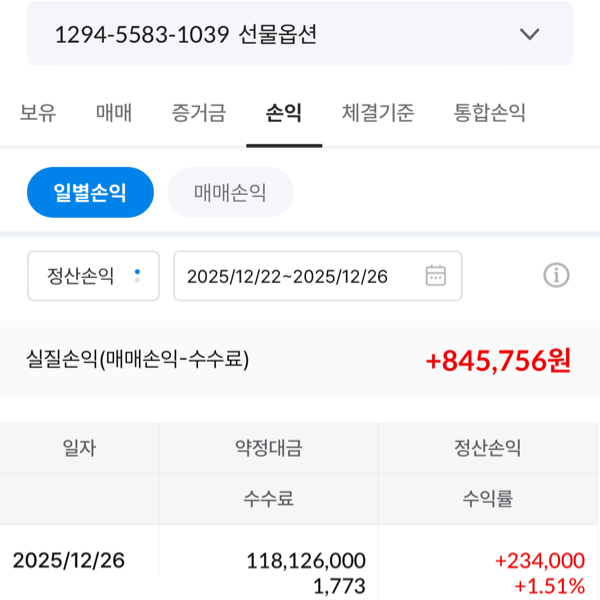Click the 수수료 sub-header cell
Image resolution: width=600 pixels, height=600 pixels.
click(268, 498)
